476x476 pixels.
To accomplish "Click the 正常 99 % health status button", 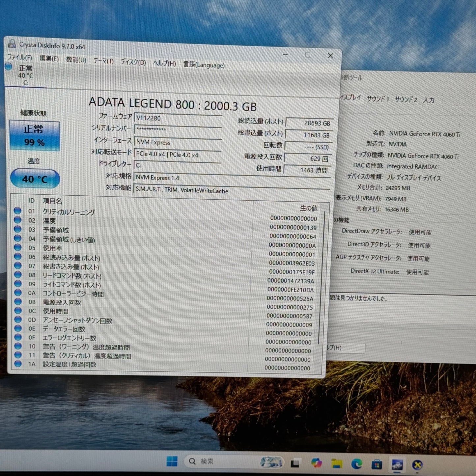I will [35, 136].
